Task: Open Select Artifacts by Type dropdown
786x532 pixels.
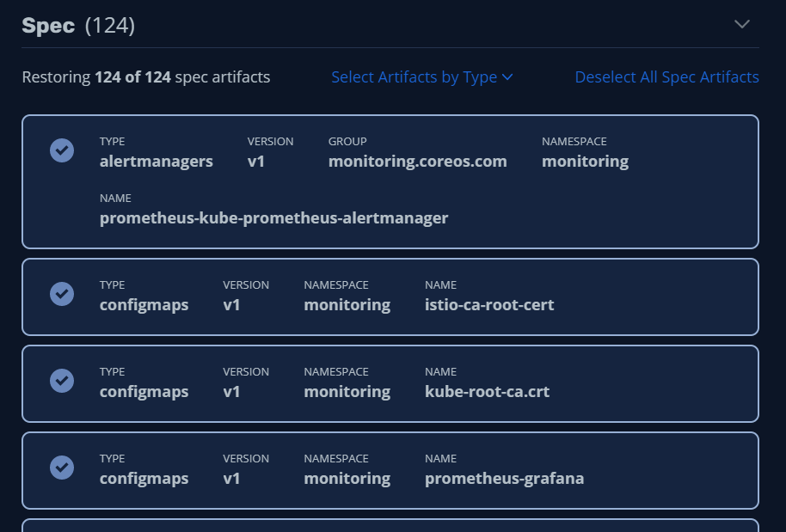Action: click(422, 77)
